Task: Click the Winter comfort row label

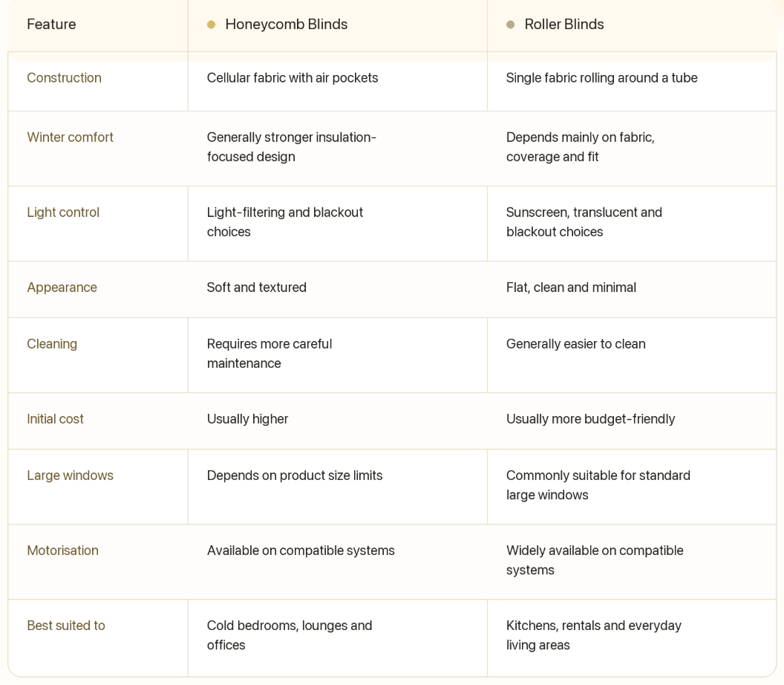Action: point(70,137)
